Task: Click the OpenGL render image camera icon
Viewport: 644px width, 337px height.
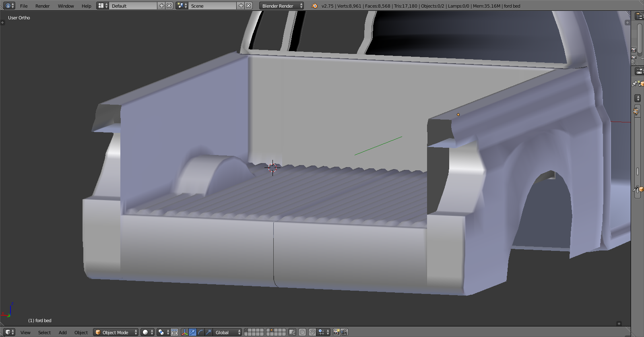Action: tap(336, 332)
